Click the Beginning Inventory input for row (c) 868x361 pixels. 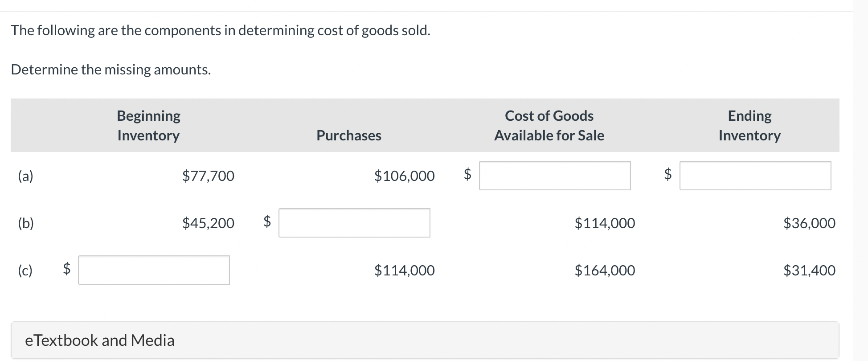[154, 270]
